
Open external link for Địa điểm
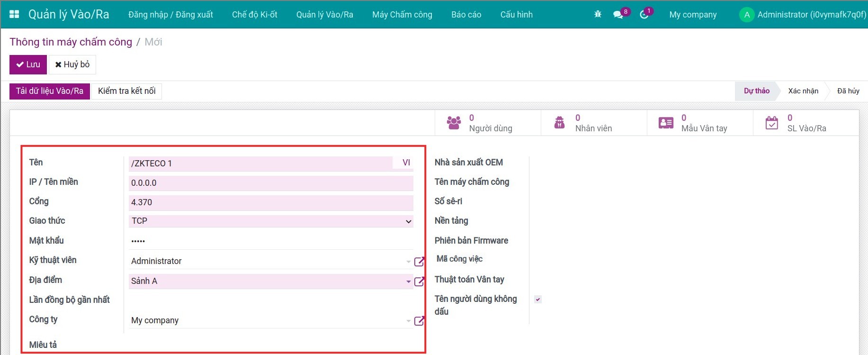point(419,282)
